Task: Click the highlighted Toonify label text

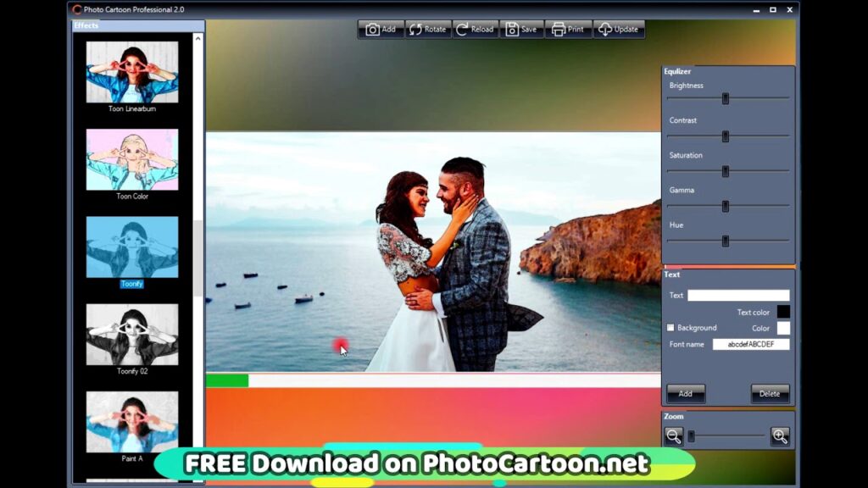Action: (131, 284)
